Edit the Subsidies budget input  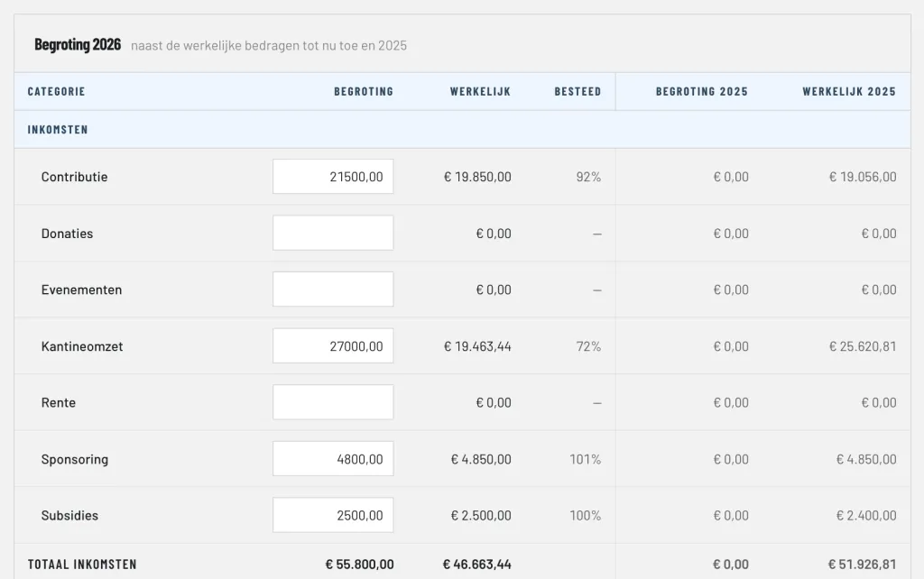(333, 515)
